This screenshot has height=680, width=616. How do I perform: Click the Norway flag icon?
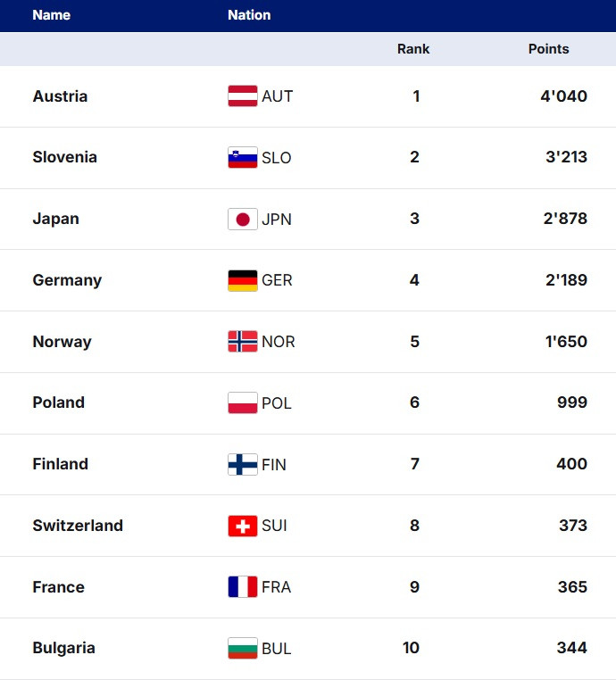[243, 342]
